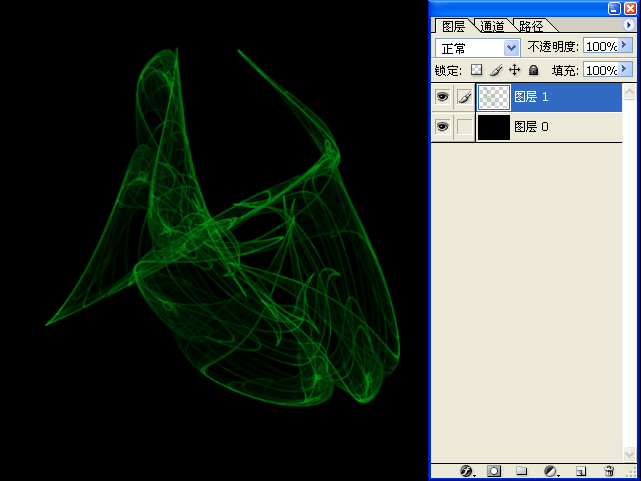Toggle lock position move icon
This screenshot has width=641, height=481.
515,70
